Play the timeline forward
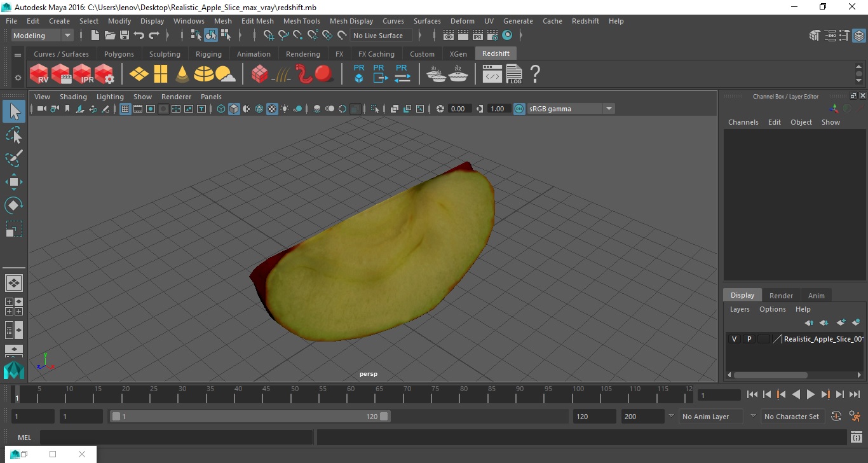Image resolution: width=868 pixels, height=463 pixels. [811, 394]
